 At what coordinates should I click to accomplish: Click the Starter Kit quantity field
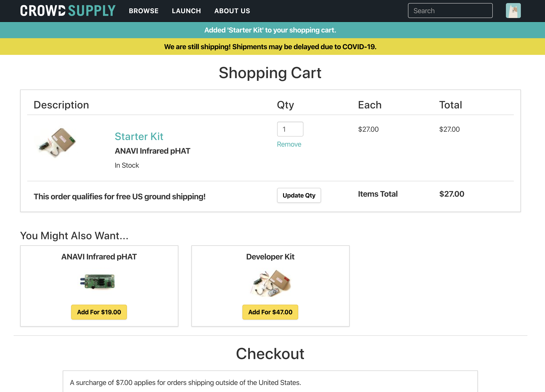tap(290, 129)
